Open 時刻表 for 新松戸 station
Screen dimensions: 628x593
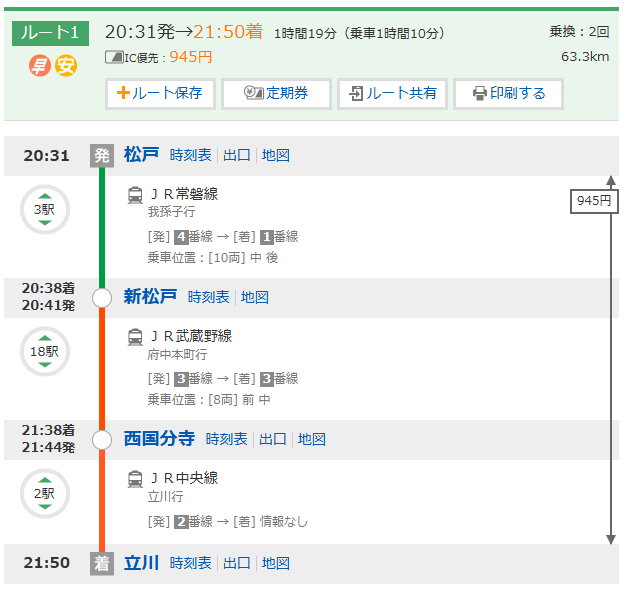(x=209, y=298)
